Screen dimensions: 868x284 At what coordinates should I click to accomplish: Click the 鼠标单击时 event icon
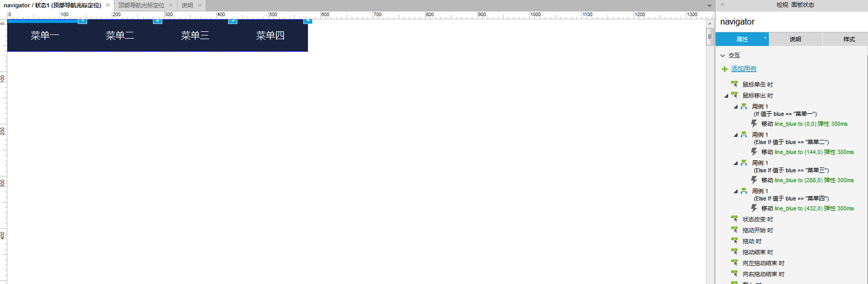(734, 84)
